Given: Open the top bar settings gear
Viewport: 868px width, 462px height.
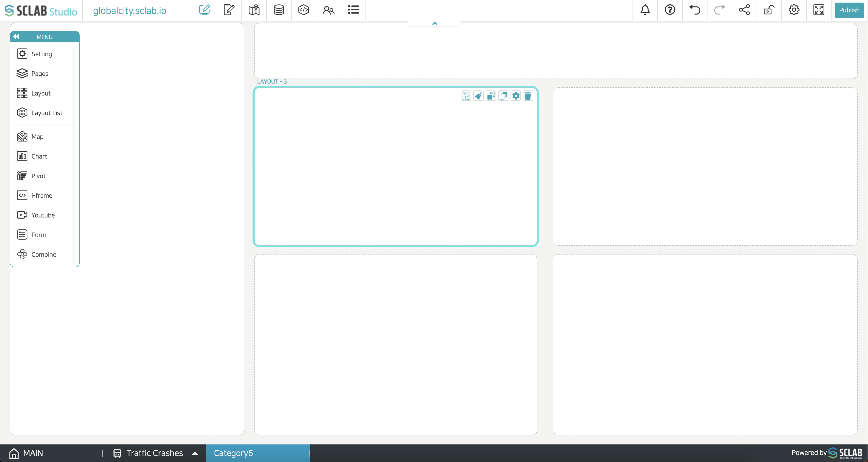Looking at the screenshot, I should 794,10.
